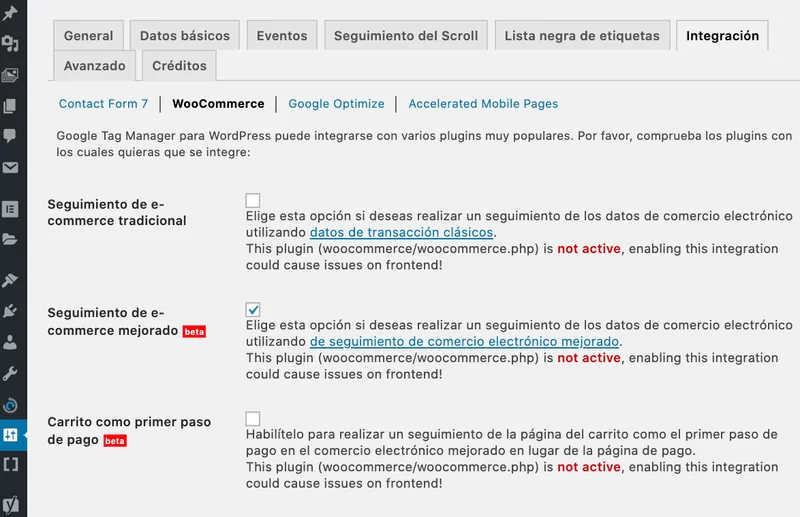The width and height of the screenshot is (800, 517).
Task: Open Posts via the pushpin sidebar icon
Action: 10,13
